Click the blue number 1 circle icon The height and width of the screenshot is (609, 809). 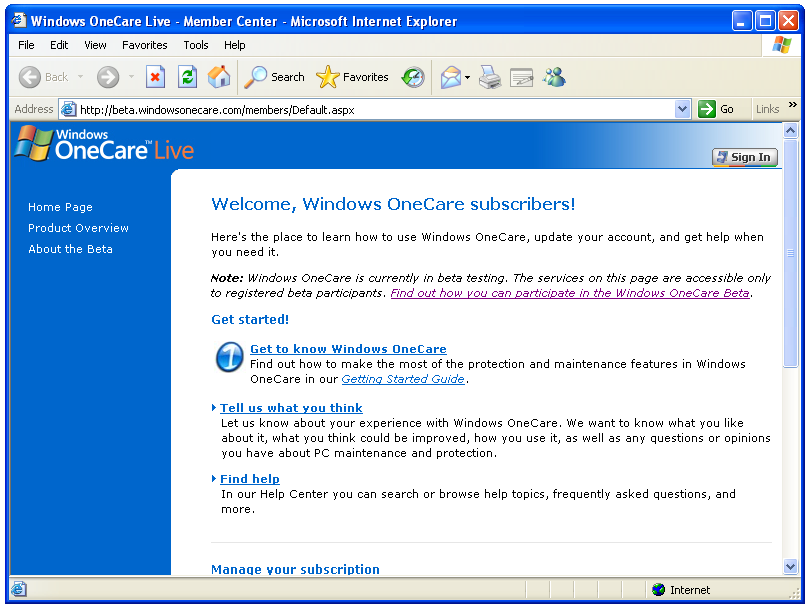click(229, 357)
